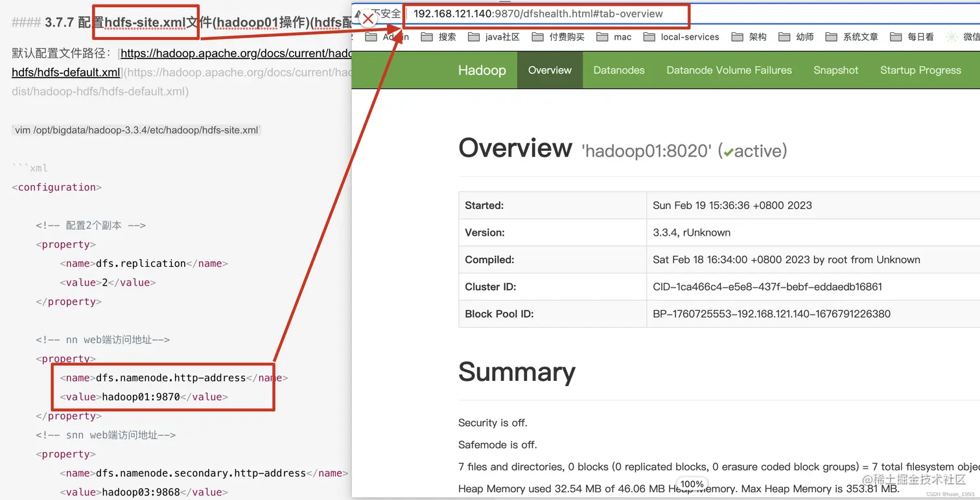The width and height of the screenshot is (980, 500).
Task: Open the mac bookmark folder
Action: coord(614,37)
